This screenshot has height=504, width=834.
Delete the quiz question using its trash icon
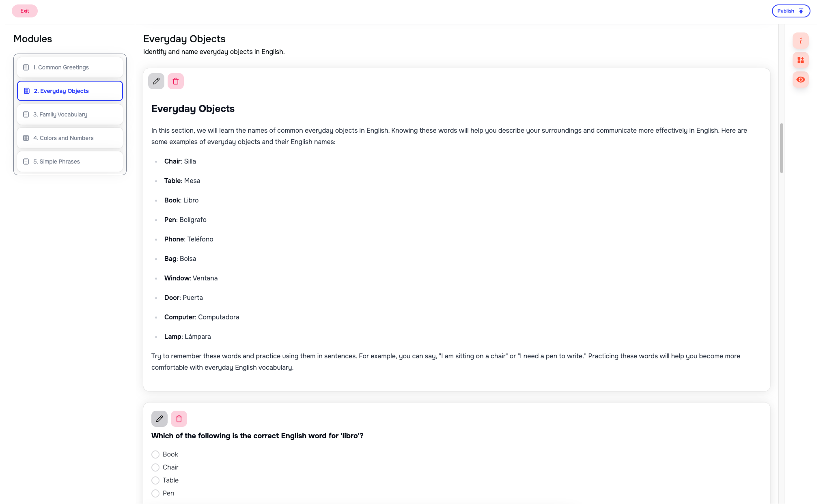179,418
